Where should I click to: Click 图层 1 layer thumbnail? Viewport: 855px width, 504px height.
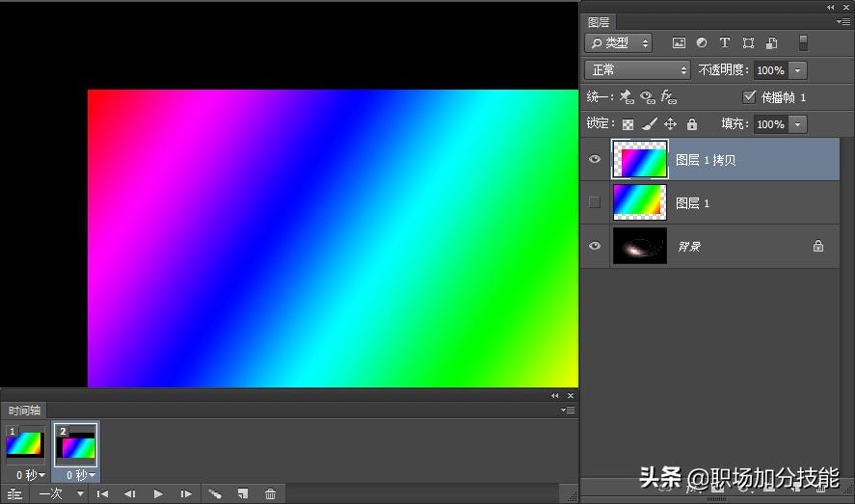[x=640, y=202]
